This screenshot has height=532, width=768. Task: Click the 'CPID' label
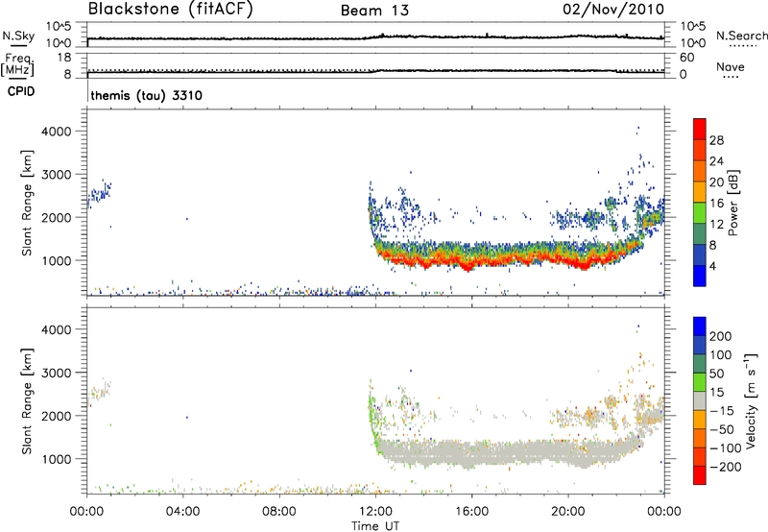point(21,91)
